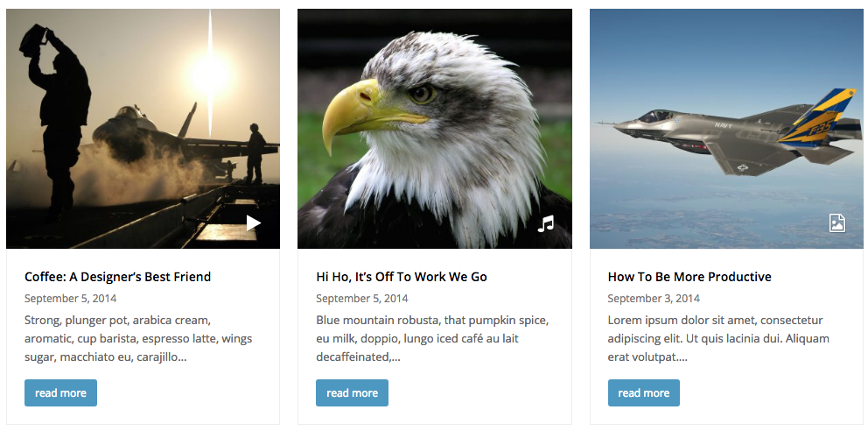Open the bald eagle thumbnail
This screenshot has height=431, width=868.
coord(435,129)
